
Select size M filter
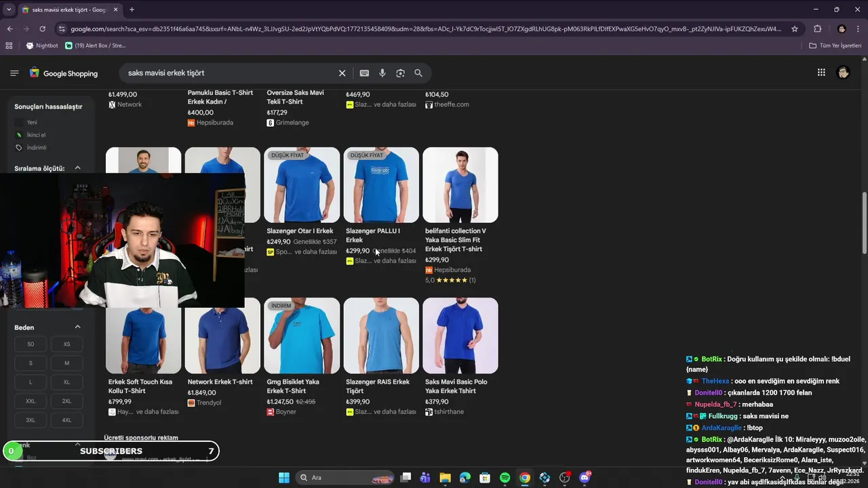(66, 363)
